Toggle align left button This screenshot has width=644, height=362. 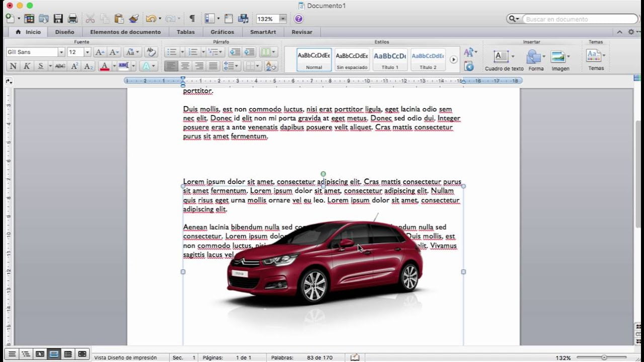(172, 66)
